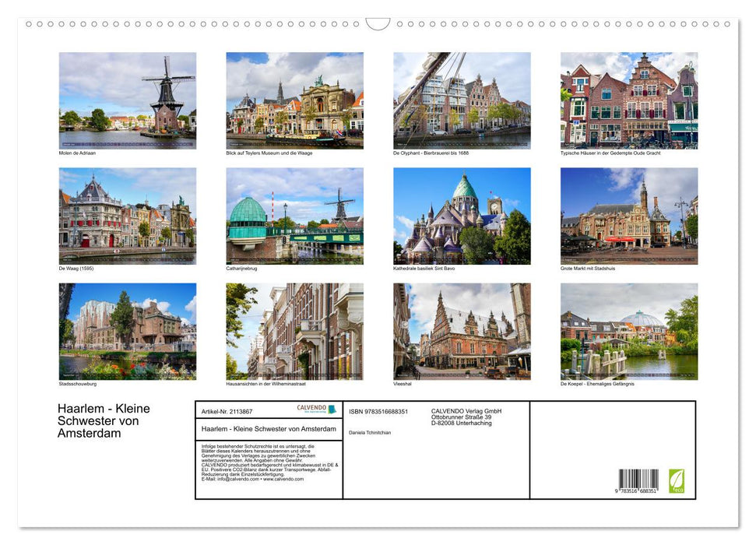This screenshot has width=756, height=545.
Task: Click the green eco leaf logo
Action: 677,483
